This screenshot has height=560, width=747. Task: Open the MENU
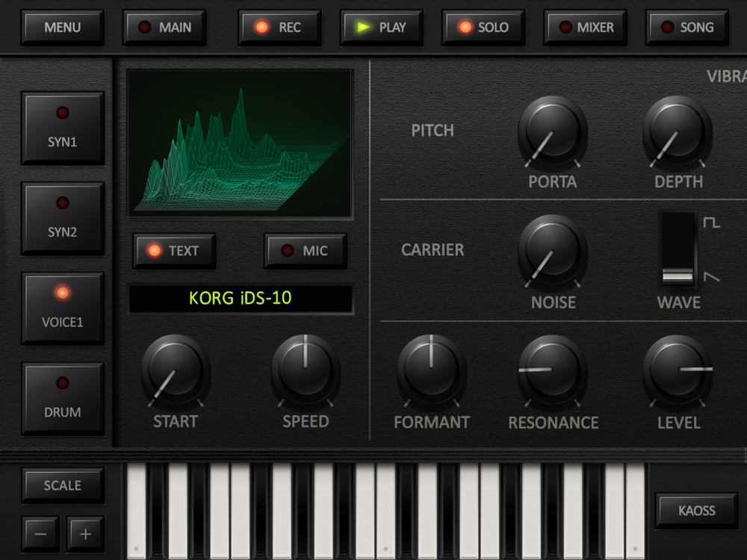(63, 27)
